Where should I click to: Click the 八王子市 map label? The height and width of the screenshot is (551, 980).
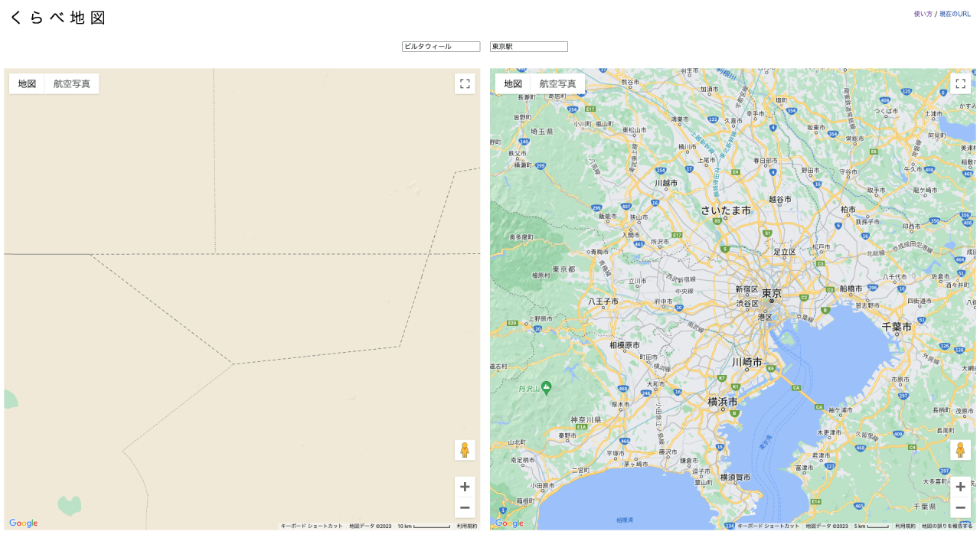(x=603, y=302)
